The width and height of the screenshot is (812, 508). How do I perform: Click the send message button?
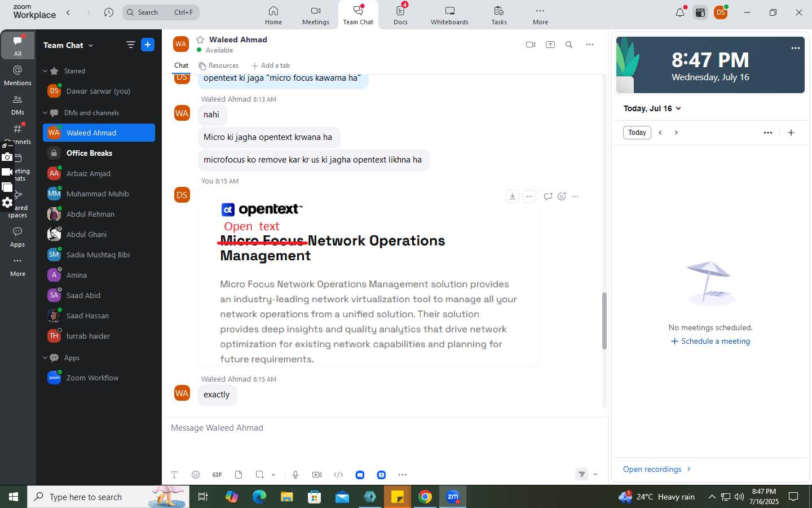click(582, 474)
